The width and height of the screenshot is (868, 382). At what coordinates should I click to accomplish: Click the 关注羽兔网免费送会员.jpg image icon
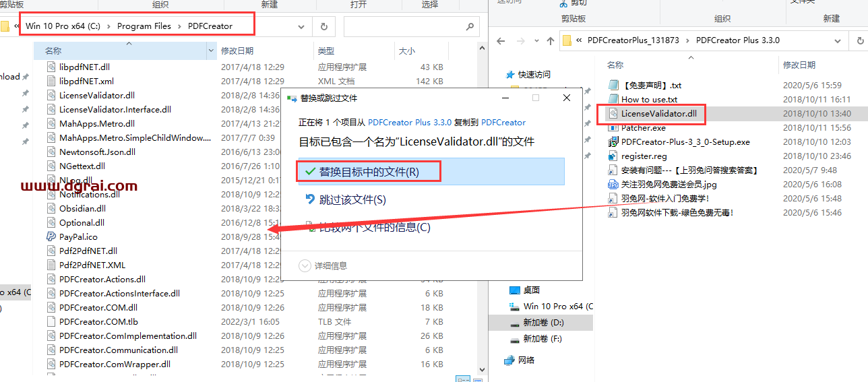click(x=613, y=184)
